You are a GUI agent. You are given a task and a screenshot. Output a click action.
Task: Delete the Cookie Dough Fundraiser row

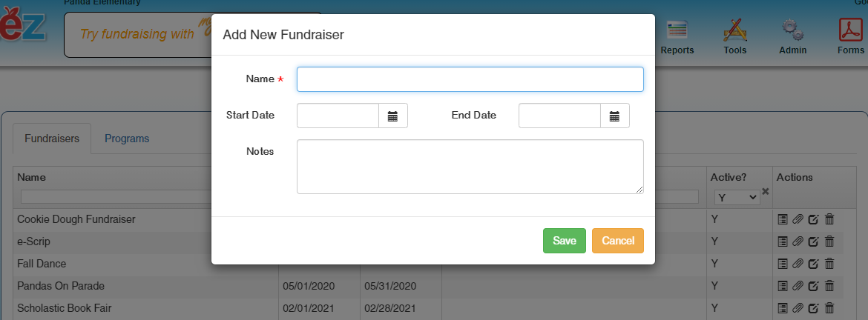tap(829, 219)
